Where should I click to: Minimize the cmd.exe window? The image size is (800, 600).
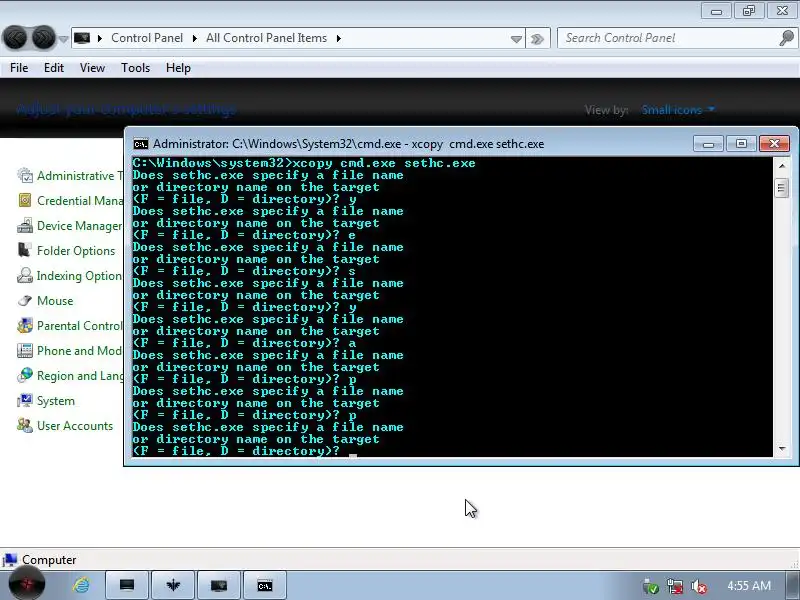point(708,144)
